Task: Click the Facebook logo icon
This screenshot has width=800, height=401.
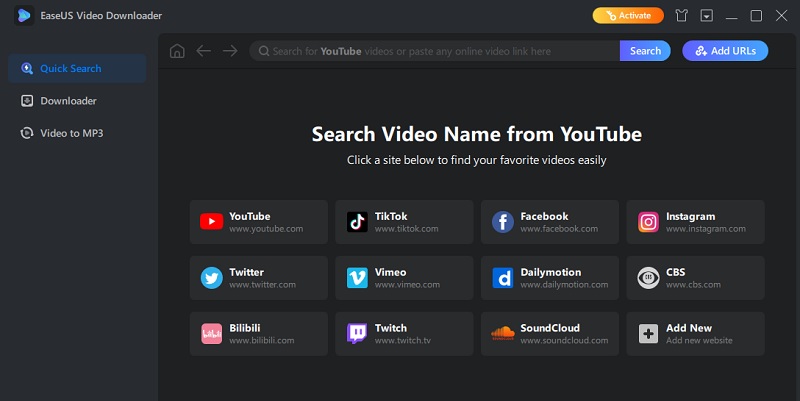Action: coord(503,222)
